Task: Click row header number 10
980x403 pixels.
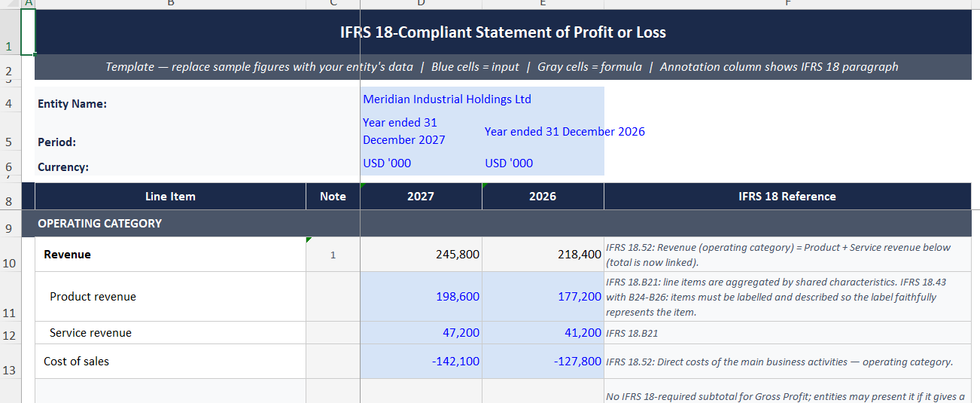Action: click(x=9, y=264)
